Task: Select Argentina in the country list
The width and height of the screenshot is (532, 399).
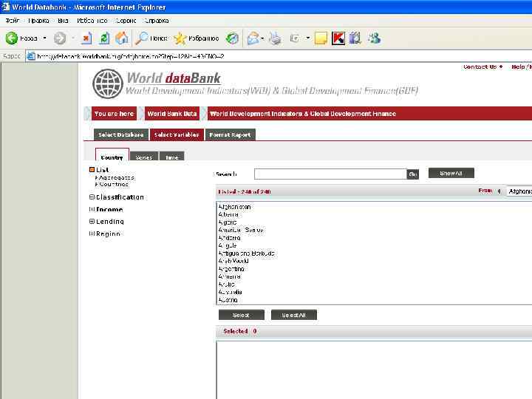Action: pyautogui.click(x=231, y=269)
